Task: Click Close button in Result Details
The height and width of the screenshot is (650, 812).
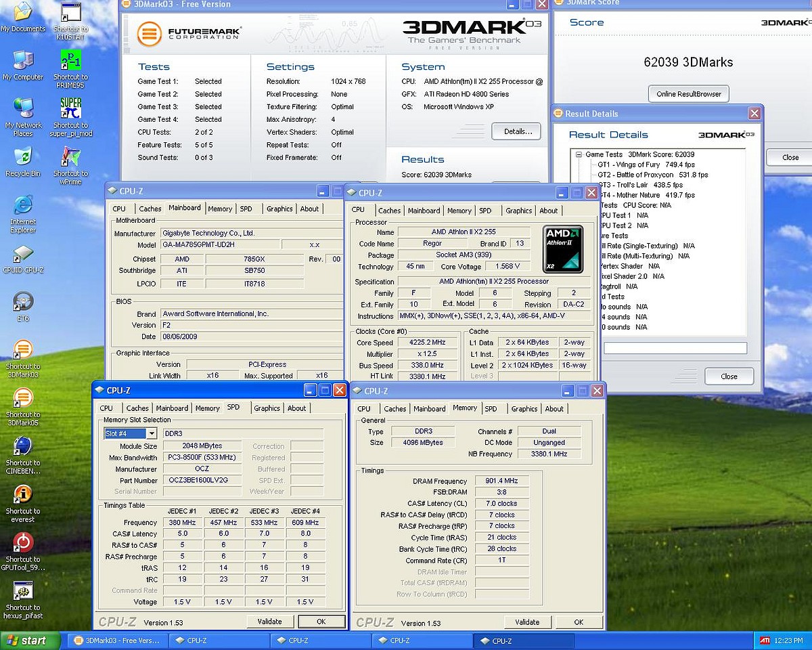Action: (729, 376)
